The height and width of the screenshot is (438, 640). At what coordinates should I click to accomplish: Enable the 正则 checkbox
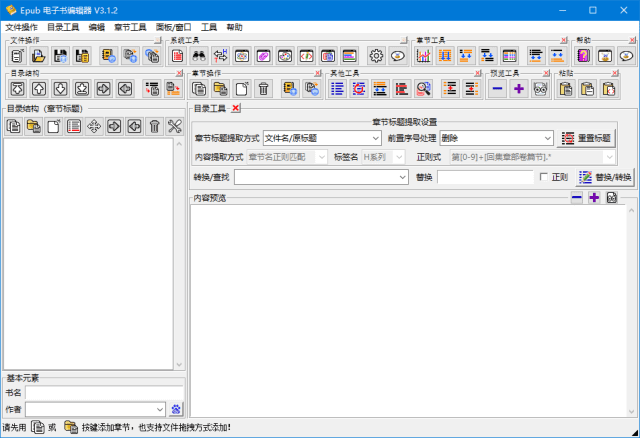544,177
